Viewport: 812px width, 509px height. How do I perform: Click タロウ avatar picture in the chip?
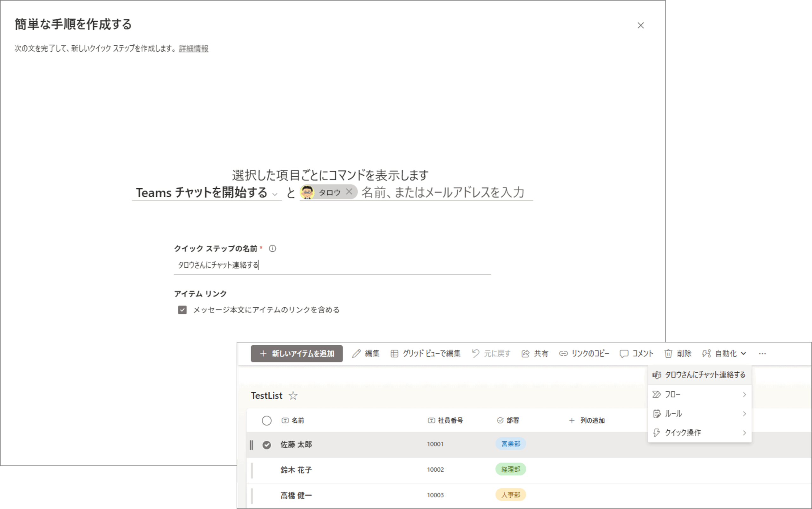(307, 192)
